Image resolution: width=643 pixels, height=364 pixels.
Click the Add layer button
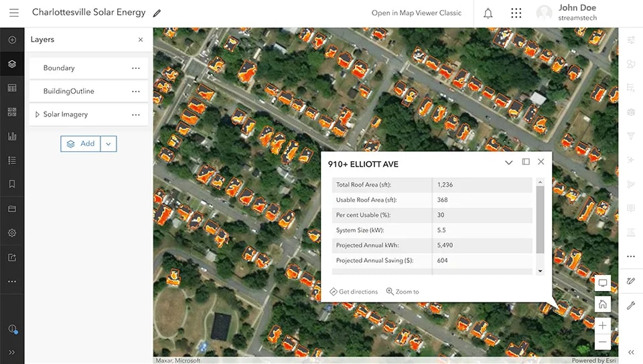click(x=80, y=144)
